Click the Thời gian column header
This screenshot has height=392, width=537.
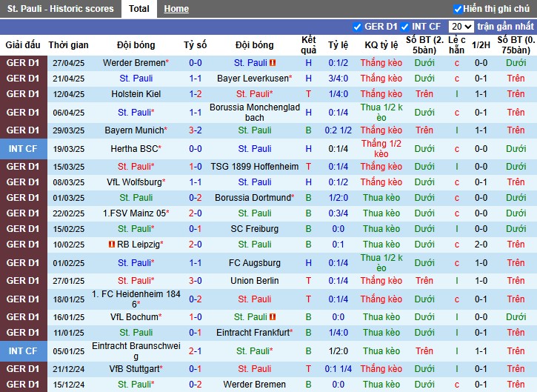[x=68, y=45]
